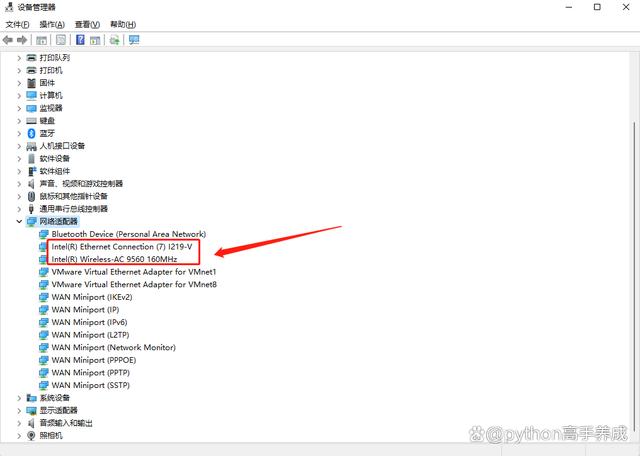Image resolution: width=640 pixels, height=456 pixels.
Task: Click the Back arrow toolbar icon
Action: click(8, 40)
